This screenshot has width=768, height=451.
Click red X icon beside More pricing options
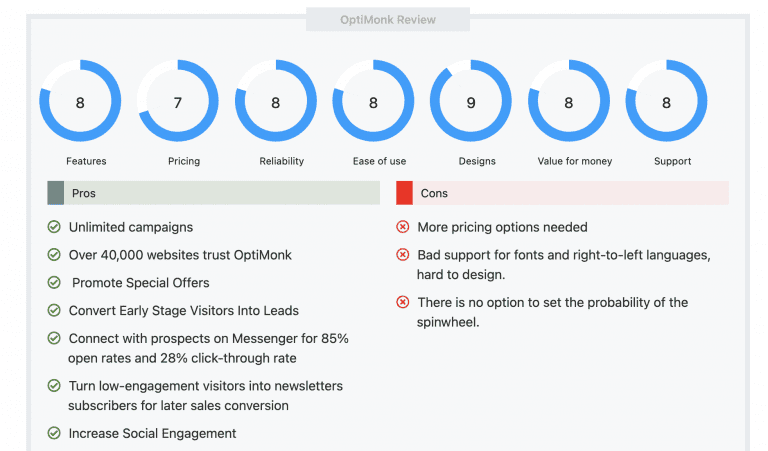pyautogui.click(x=403, y=227)
